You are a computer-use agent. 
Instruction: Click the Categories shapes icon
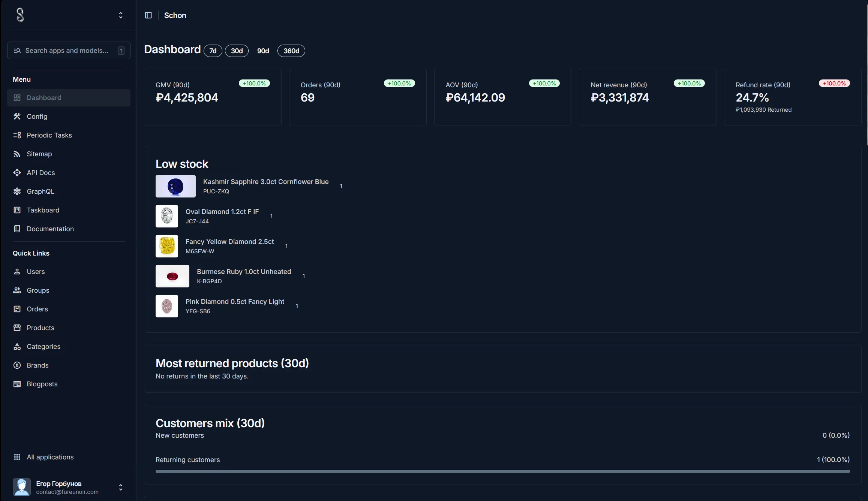[17, 347]
